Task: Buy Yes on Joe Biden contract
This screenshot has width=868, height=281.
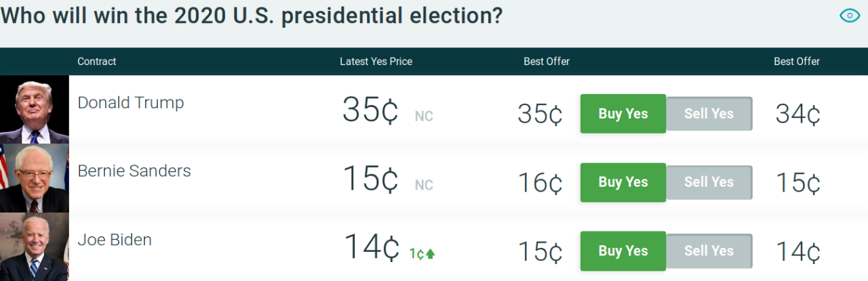Action: coord(623,251)
